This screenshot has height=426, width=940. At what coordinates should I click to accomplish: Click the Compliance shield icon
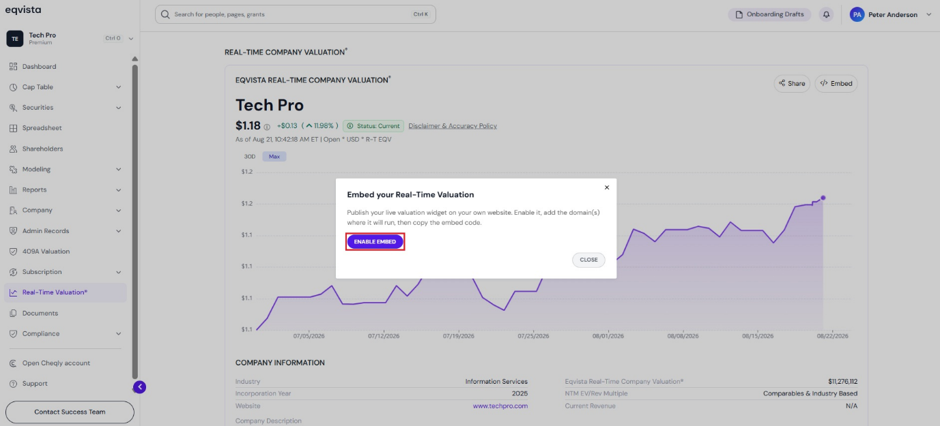coord(13,334)
